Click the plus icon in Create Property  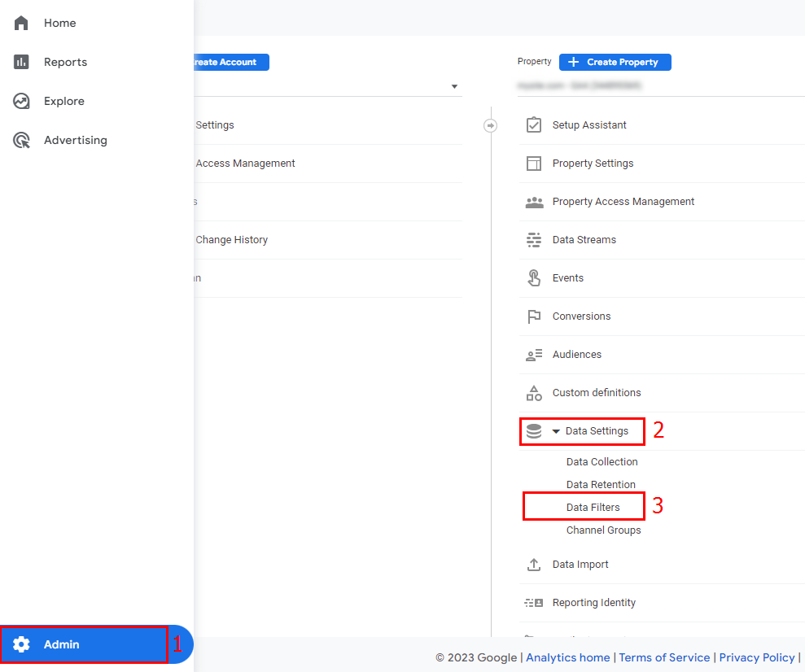[x=574, y=62]
